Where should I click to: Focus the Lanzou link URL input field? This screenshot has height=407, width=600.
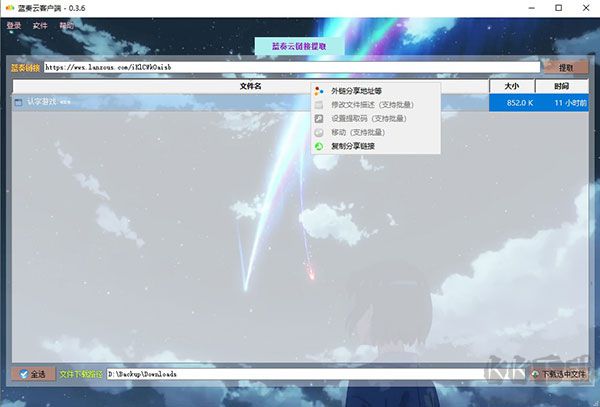[x=290, y=68]
